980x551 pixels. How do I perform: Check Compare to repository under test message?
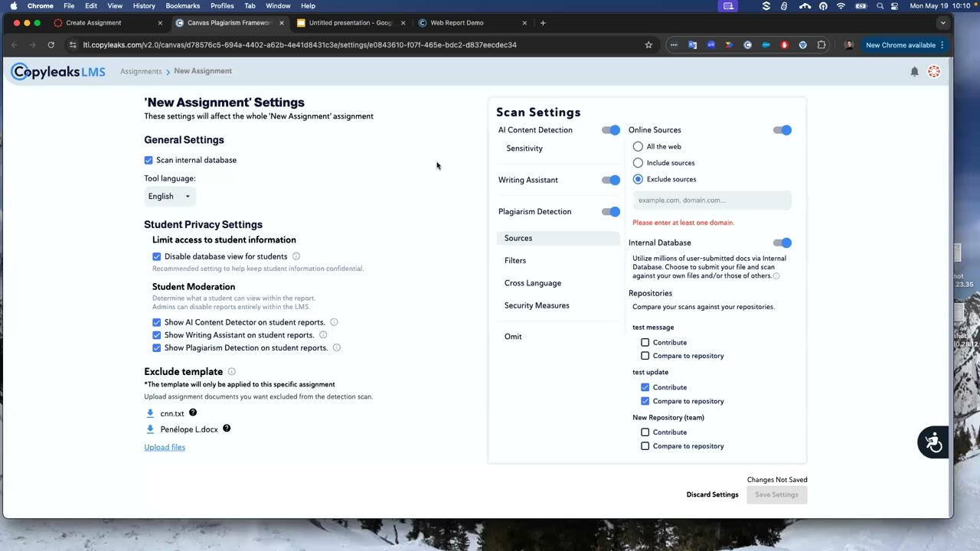pyautogui.click(x=645, y=355)
